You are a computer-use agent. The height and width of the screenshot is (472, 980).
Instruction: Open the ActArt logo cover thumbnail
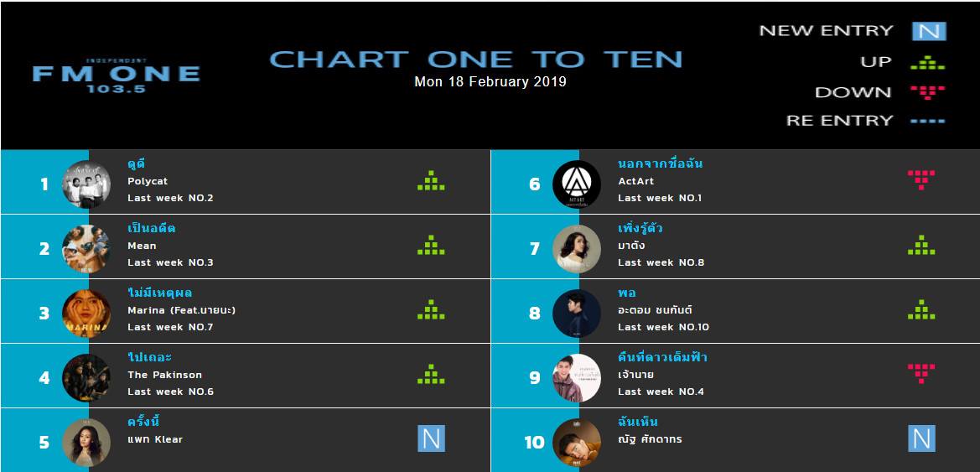[x=577, y=184]
